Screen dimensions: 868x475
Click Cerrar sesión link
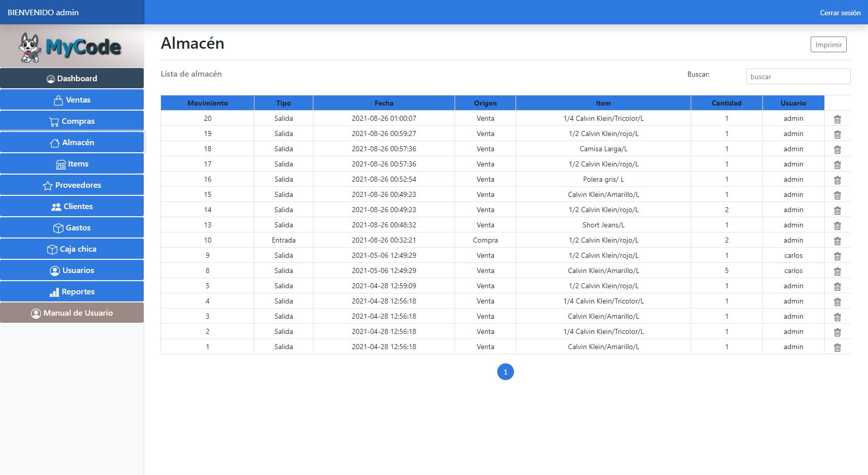(x=840, y=13)
